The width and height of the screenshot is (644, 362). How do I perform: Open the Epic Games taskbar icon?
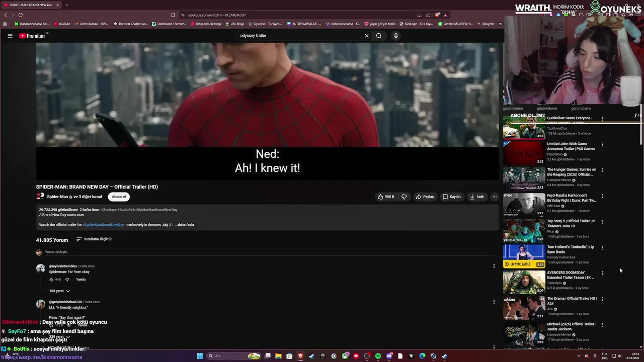click(x=323, y=356)
